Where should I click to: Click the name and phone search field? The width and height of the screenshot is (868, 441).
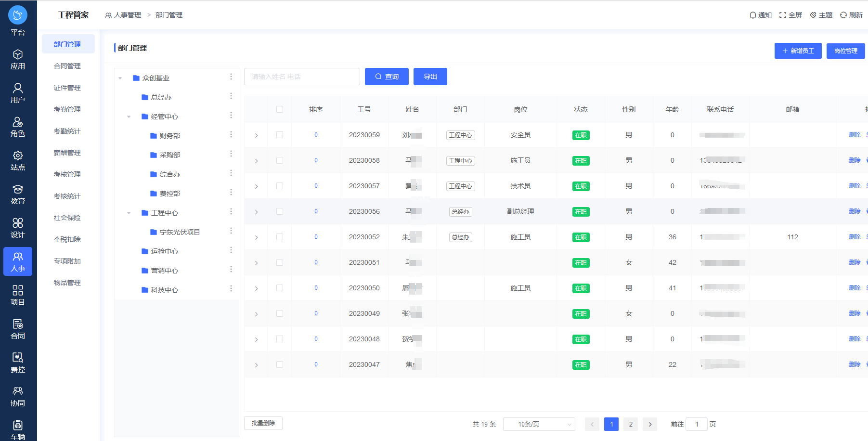302,77
